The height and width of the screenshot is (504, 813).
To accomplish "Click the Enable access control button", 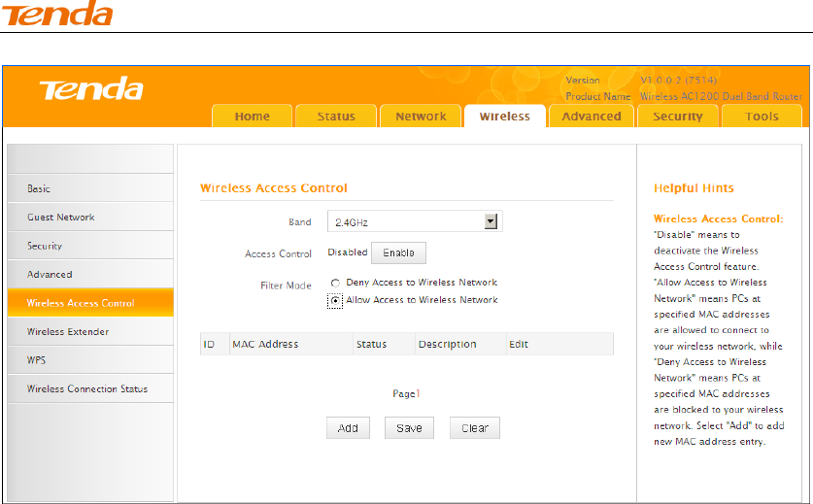I will point(398,253).
